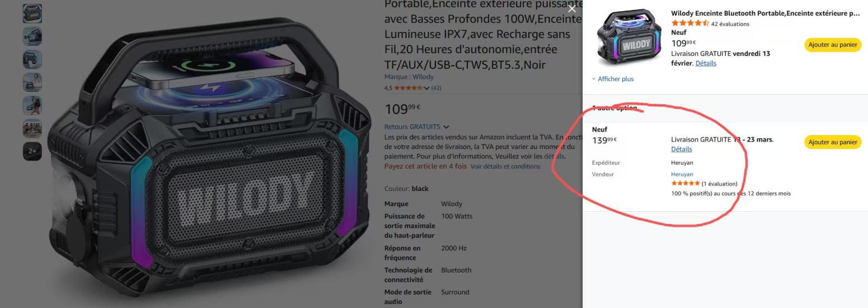Open the 42 évaluations in panel
The width and height of the screenshot is (868, 308).
pos(730,24)
